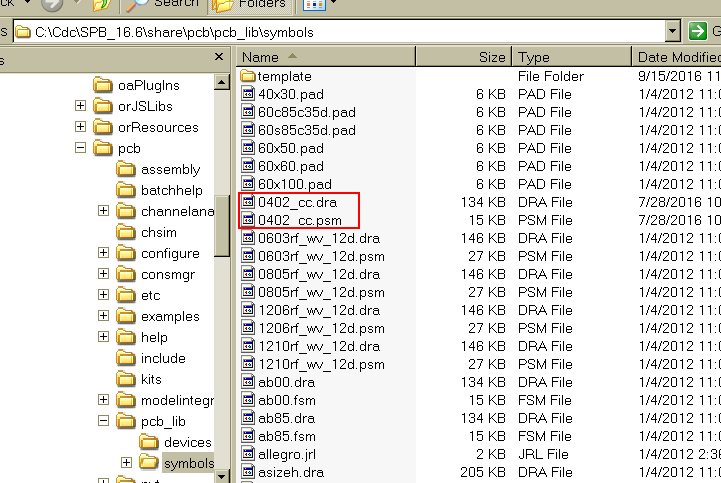The height and width of the screenshot is (483, 721).
Task: Expand the configure tree node
Action: (103, 253)
